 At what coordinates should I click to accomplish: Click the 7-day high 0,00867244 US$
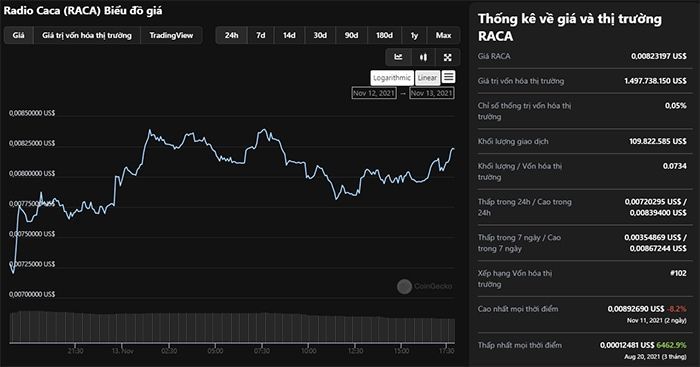658,248
